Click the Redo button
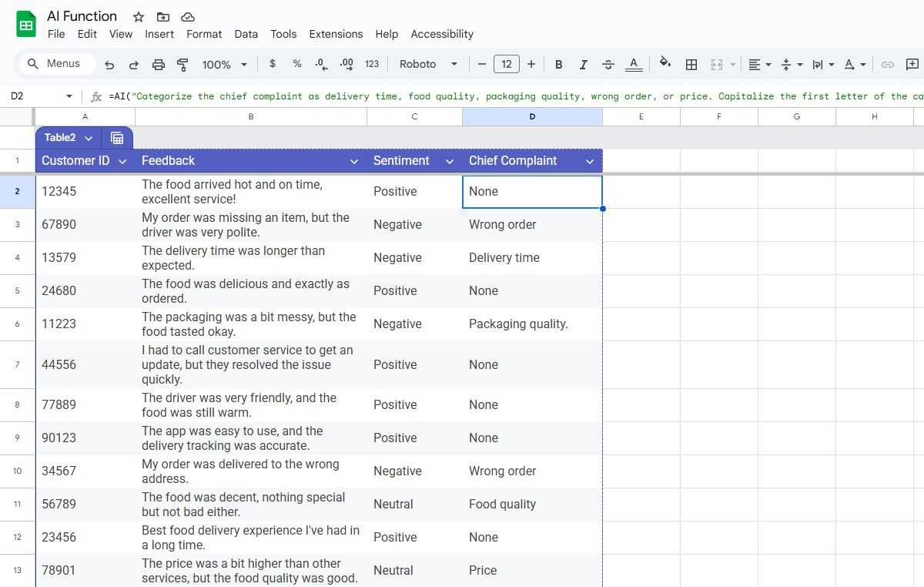This screenshot has width=924, height=587. pos(132,64)
